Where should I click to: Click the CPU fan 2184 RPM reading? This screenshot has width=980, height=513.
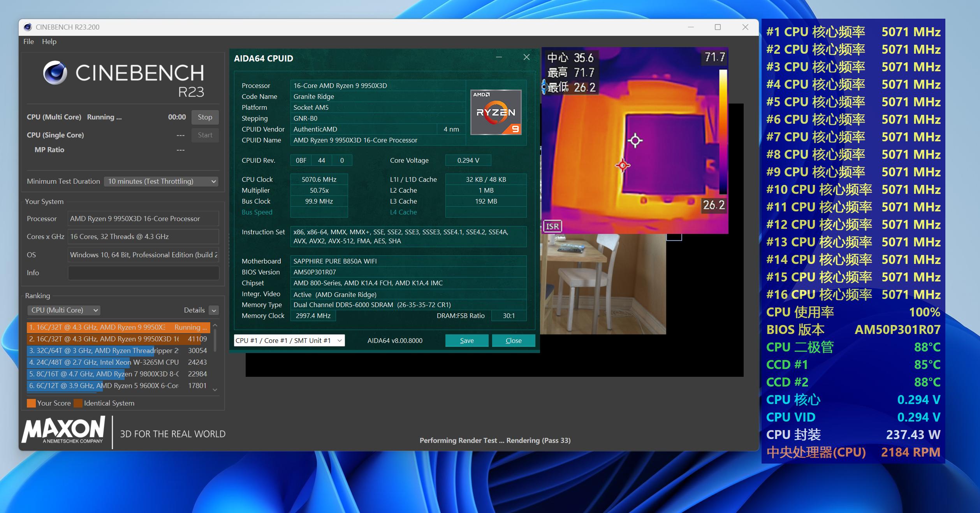[x=853, y=452]
